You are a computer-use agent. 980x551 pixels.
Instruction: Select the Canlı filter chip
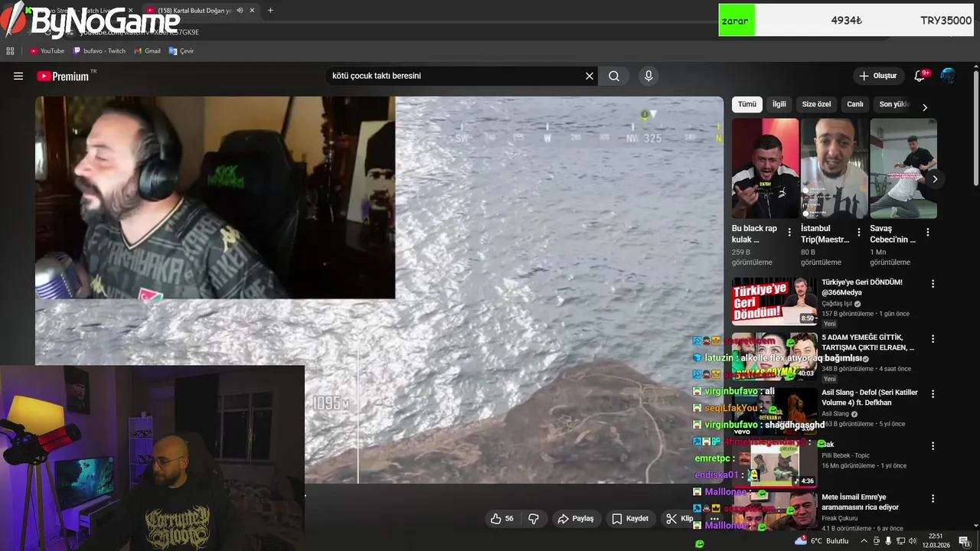pyautogui.click(x=855, y=104)
